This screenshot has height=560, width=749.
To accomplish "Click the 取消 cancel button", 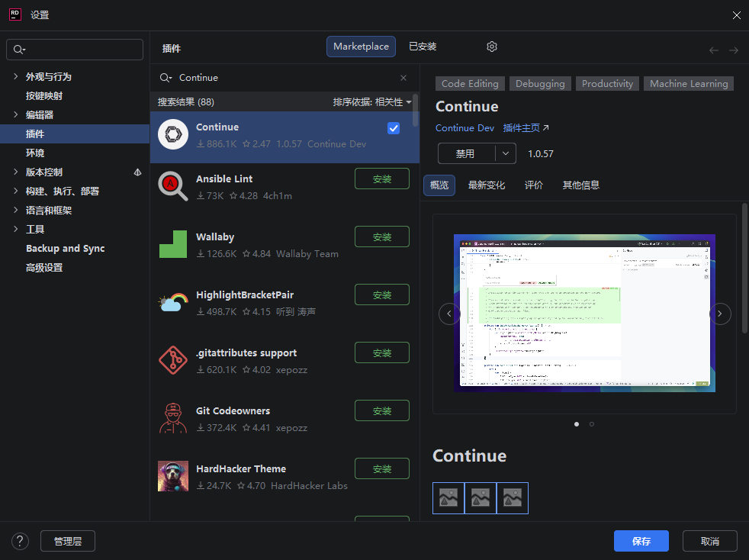I will [x=710, y=541].
